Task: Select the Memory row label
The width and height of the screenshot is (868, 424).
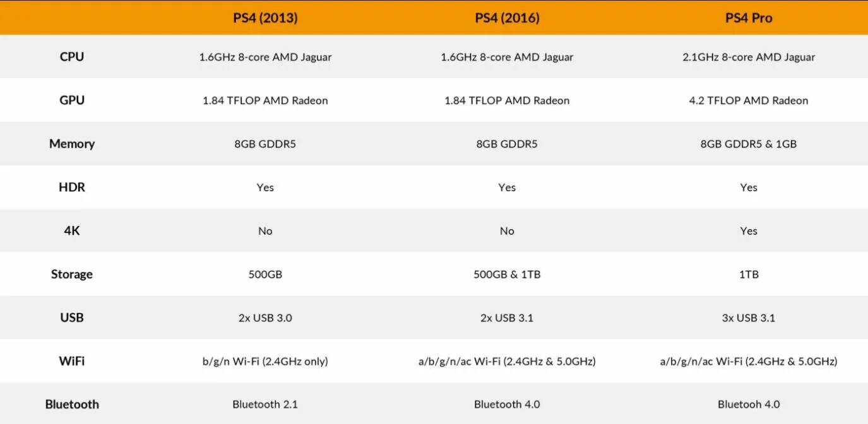Action: 72,144
